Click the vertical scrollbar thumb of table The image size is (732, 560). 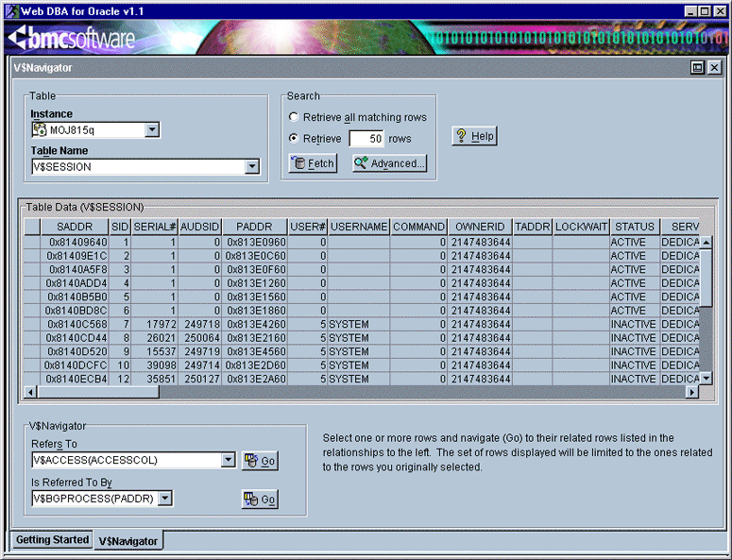pyautogui.click(x=706, y=278)
